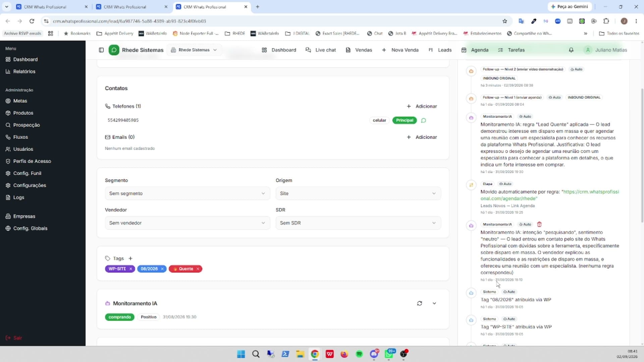Image resolution: width=644 pixels, height=362 pixels.
Task: Open Rhede Sistemas company selector dropdown
Action: 194,50
